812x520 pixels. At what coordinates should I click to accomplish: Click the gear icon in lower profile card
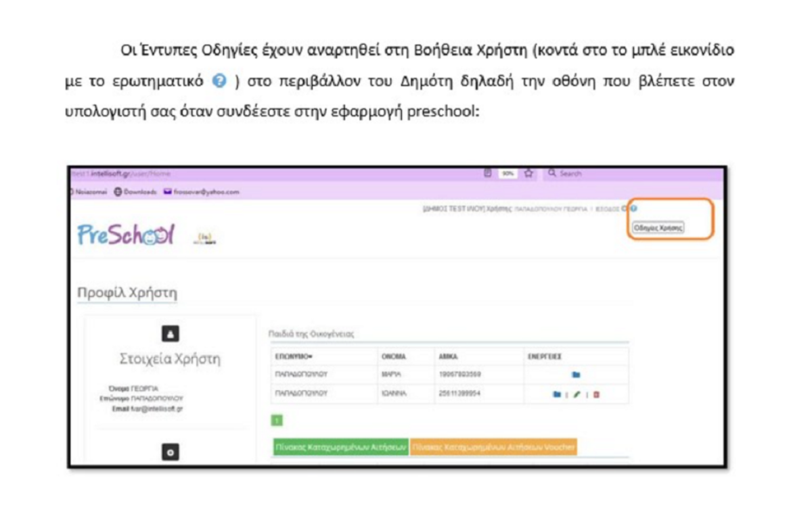(x=171, y=453)
